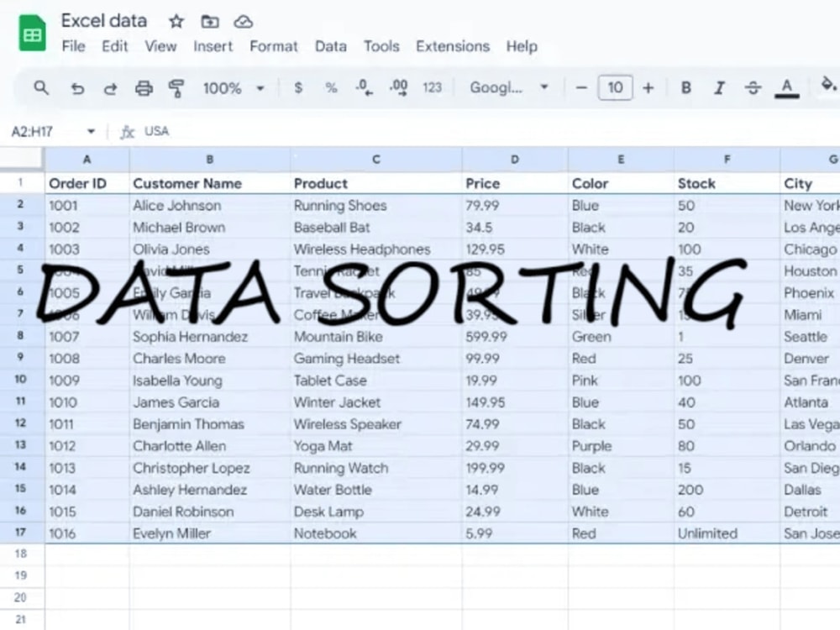840x630 pixels.
Task: Click the Wireless Headphones cell
Action: (x=376, y=249)
